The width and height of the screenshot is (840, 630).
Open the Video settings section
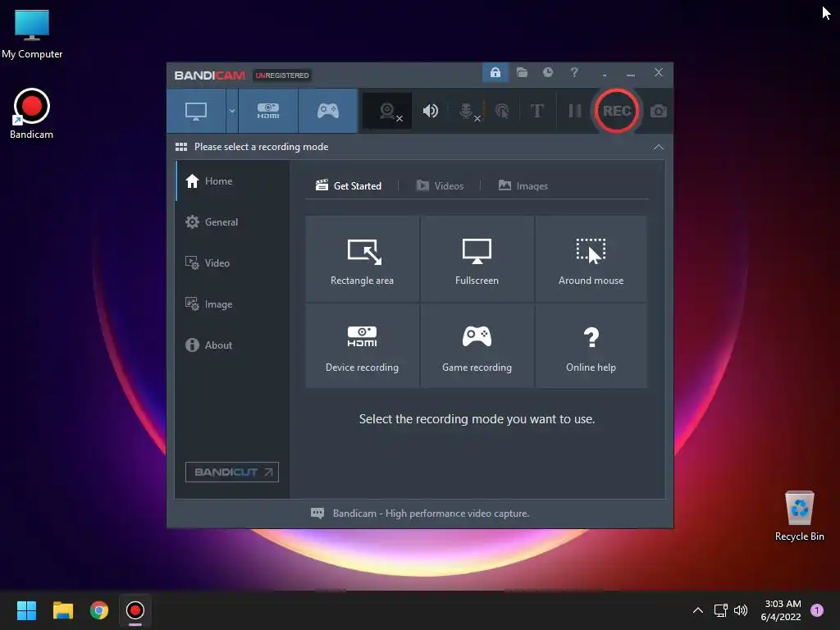232,263
